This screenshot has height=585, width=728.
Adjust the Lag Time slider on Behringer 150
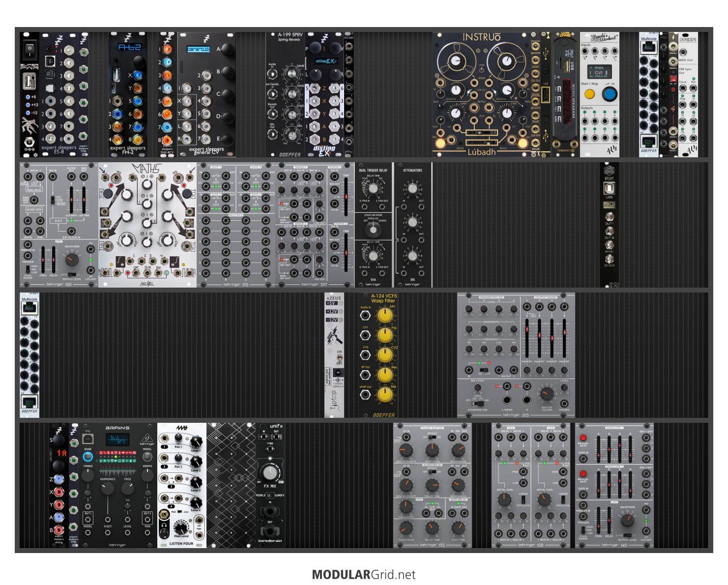(84, 199)
